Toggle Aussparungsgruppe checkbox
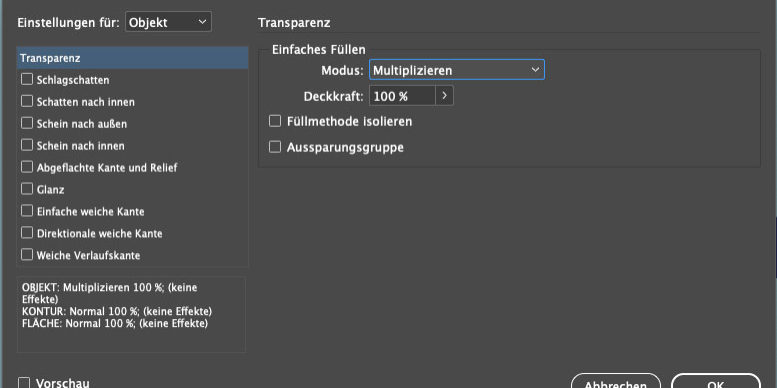Image resolution: width=777 pixels, height=388 pixels. (x=275, y=147)
